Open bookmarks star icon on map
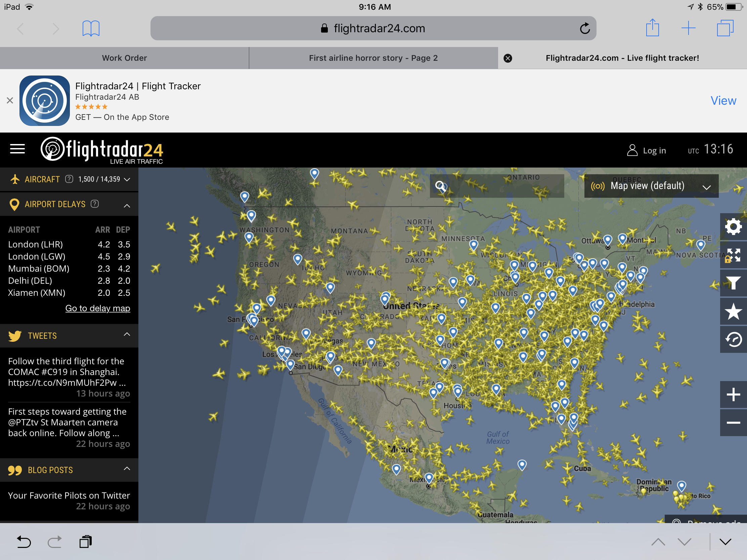Screen dimensions: 747x560 point(733,311)
